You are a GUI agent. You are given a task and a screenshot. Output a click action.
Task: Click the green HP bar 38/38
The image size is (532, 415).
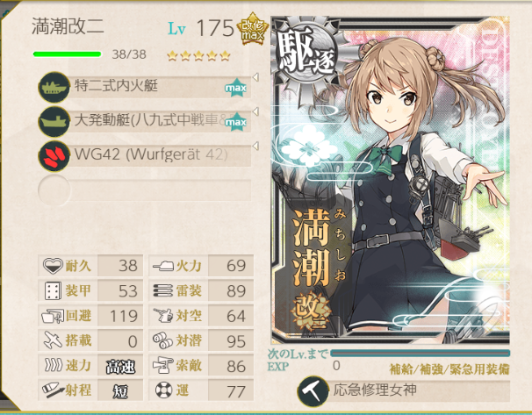point(68,54)
